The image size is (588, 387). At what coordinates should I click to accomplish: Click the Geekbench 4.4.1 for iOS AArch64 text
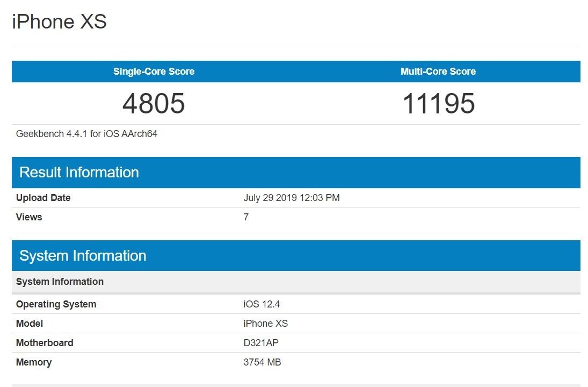pos(86,134)
